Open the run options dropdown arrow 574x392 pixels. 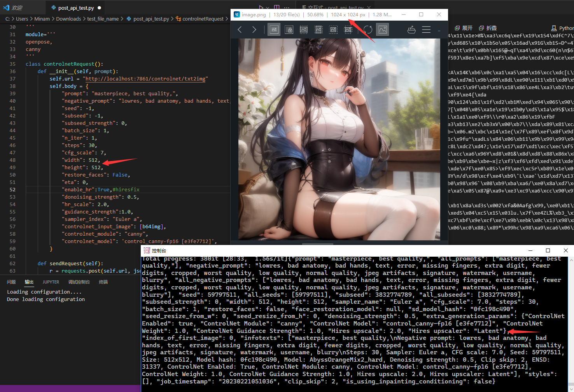pyautogui.click(x=268, y=7)
